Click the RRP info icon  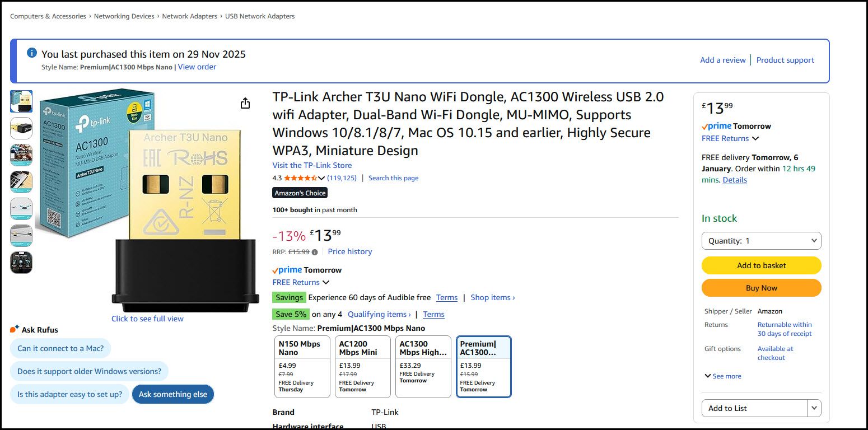(x=315, y=252)
